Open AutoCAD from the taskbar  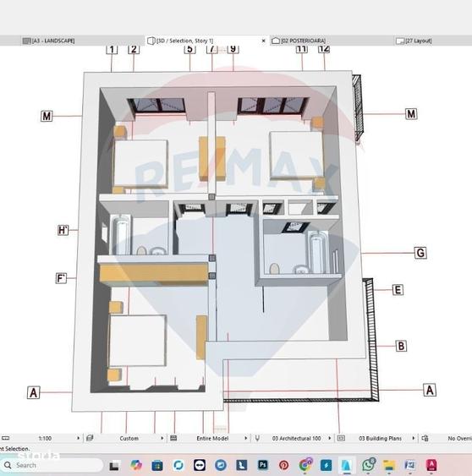(431, 465)
